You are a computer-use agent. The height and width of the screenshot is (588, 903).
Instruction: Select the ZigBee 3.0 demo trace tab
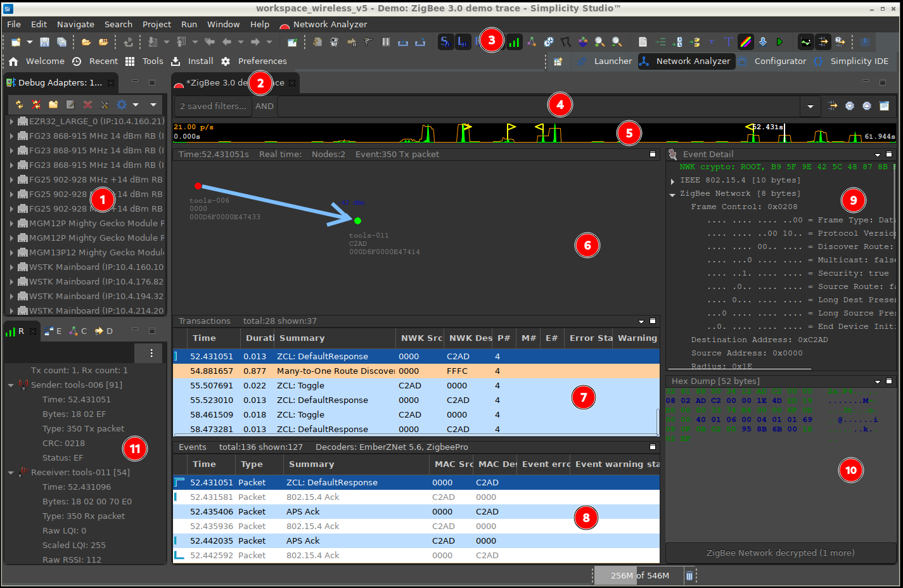234,83
